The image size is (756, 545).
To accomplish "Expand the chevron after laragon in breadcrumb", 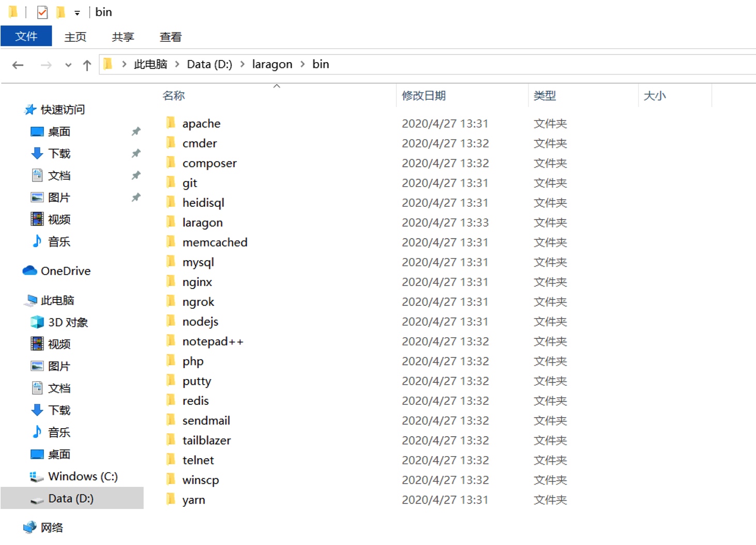I will click(303, 64).
